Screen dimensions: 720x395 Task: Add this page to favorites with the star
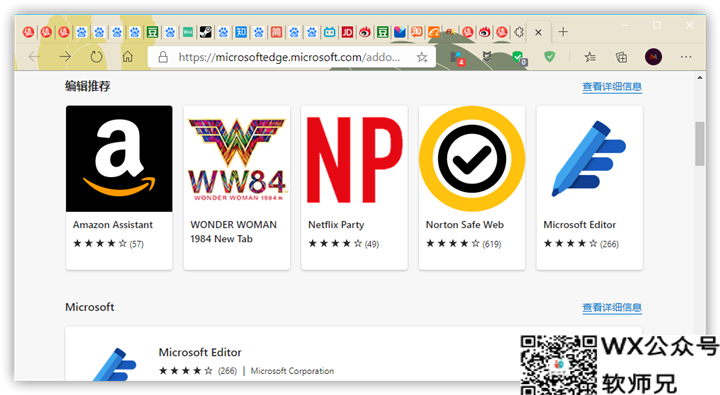tap(422, 57)
